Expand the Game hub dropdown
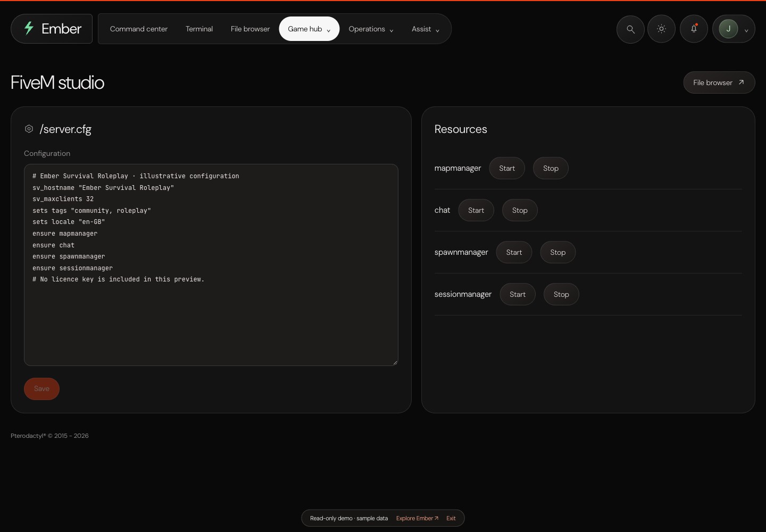 309,29
